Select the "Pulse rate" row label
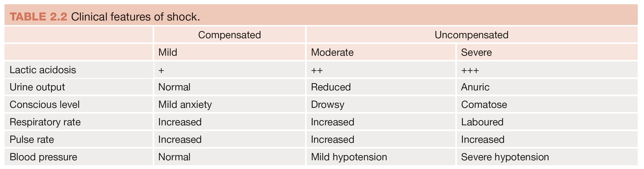 tap(32, 140)
